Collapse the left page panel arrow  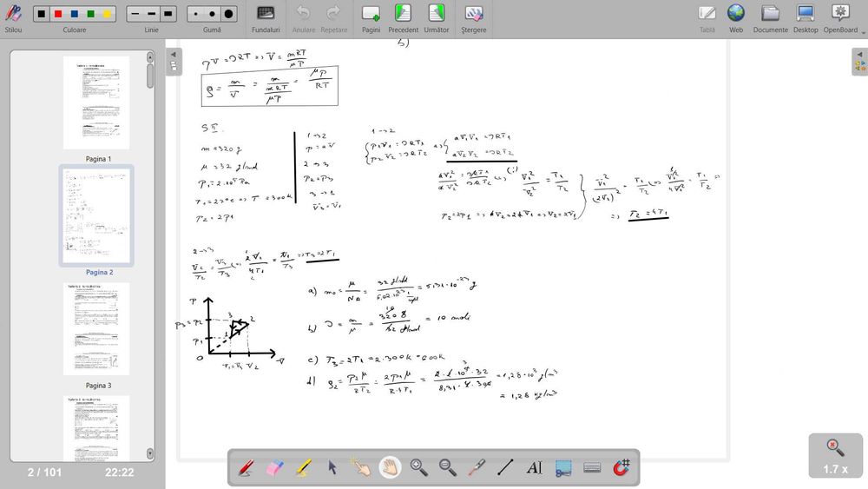(x=174, y=54)
